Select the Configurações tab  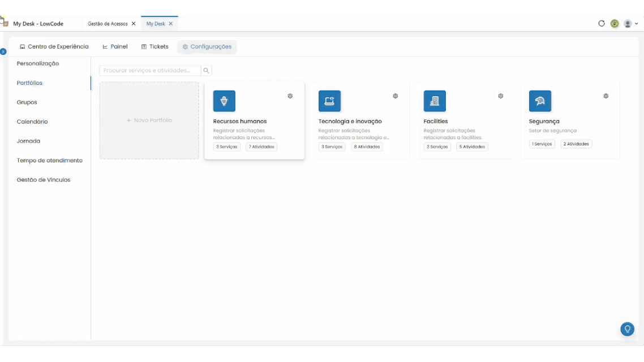tap(207, 47)
